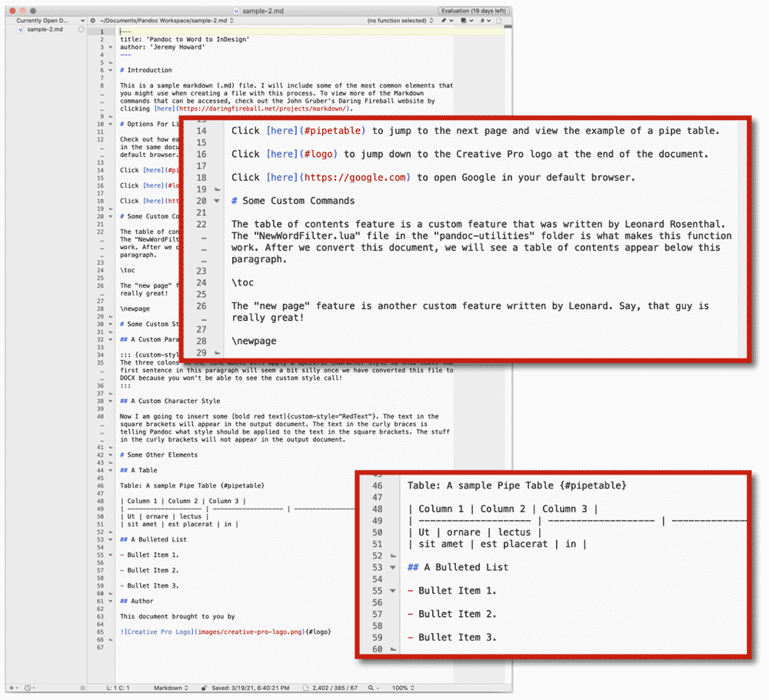Open the includes popup icon in navigation bar
This screenshot has height=700, width=769.
tap(467, 21)
